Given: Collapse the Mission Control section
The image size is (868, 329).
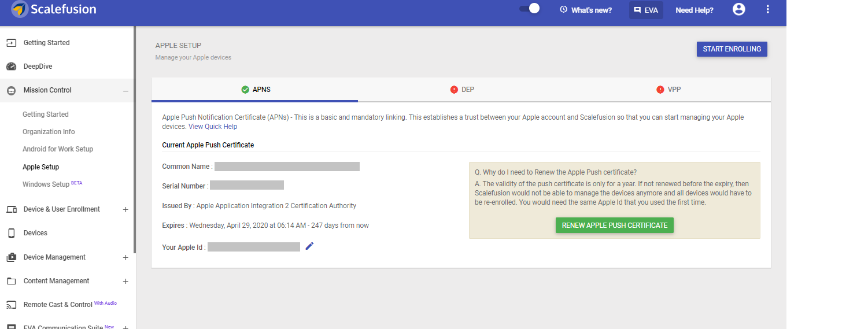Looking at the screenshot, I should pos(125,90).
